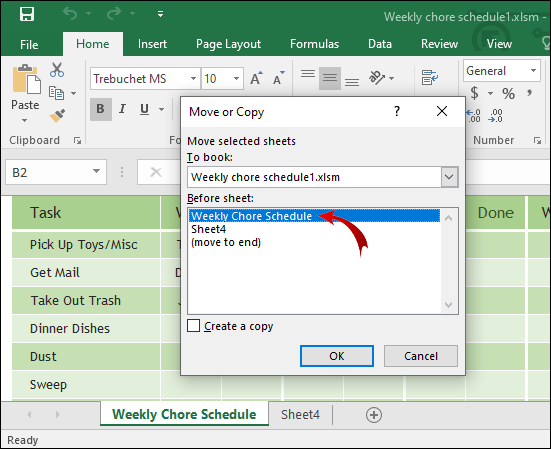Expand the Trebuchet MS font dropdown
The height and width of the screenshot is (449, 551).
pos(193,78)
